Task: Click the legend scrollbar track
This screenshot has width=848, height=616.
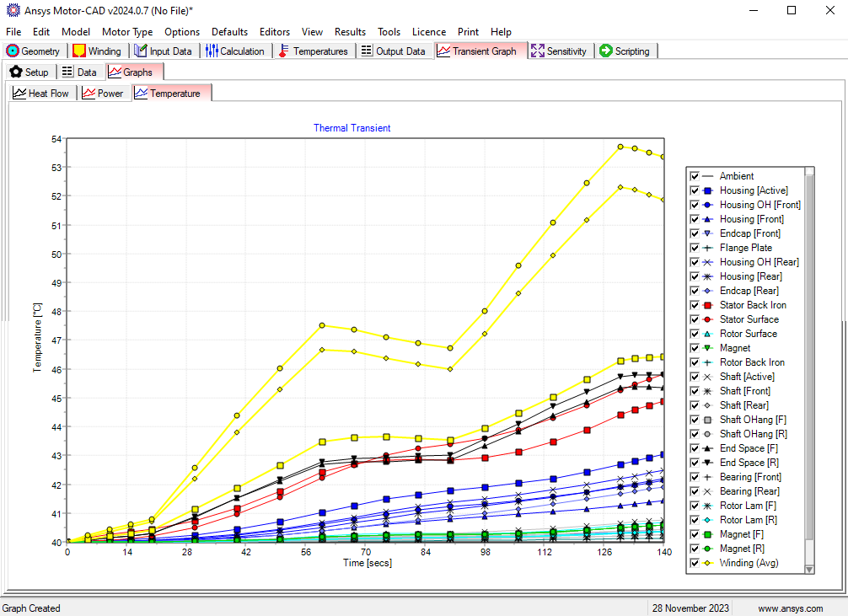Action: coord(809,553)
